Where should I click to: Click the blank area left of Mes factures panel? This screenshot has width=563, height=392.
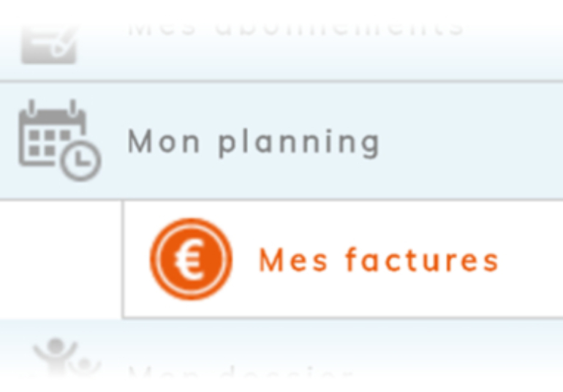60,260
